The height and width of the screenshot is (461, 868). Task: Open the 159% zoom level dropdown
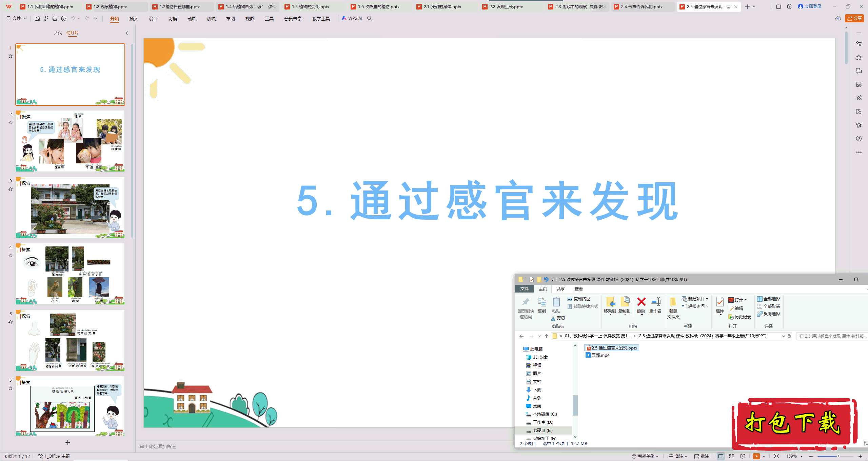[x=794, y=456]
